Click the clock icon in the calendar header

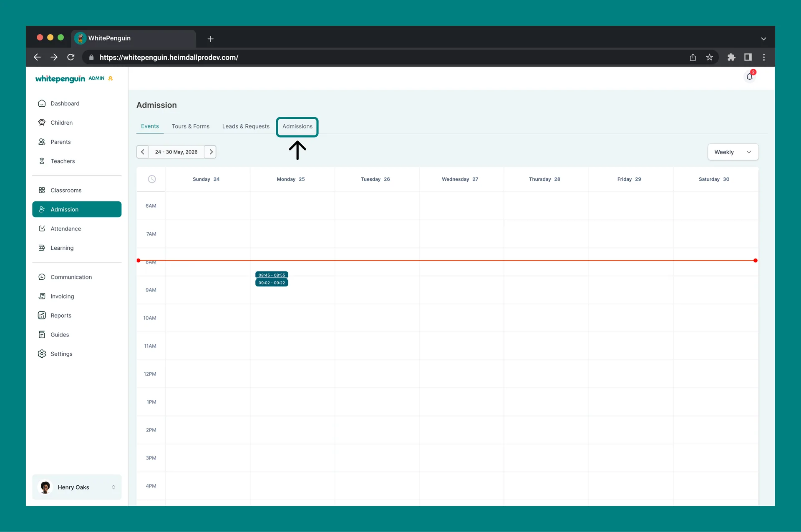pos(152,179)
